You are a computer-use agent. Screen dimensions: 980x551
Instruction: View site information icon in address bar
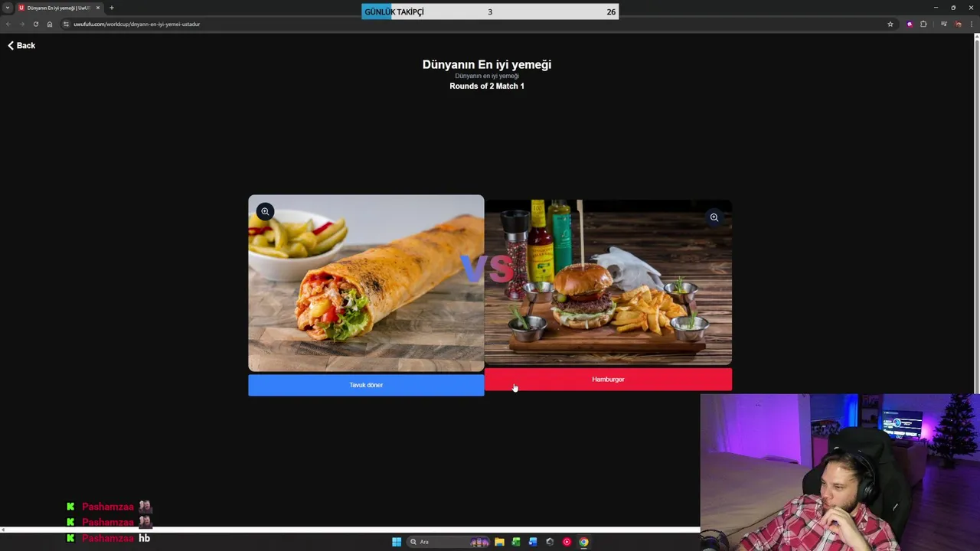pyautogui.click(x=66, y=24)
